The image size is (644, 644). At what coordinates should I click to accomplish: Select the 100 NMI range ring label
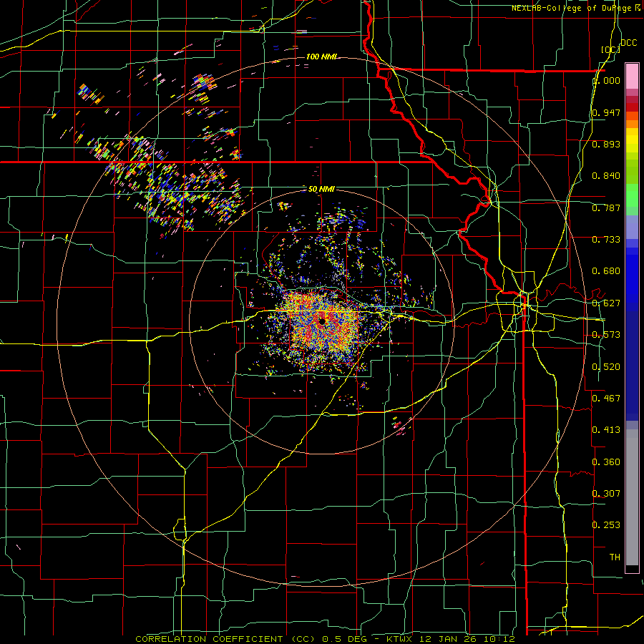click(321, 57)
